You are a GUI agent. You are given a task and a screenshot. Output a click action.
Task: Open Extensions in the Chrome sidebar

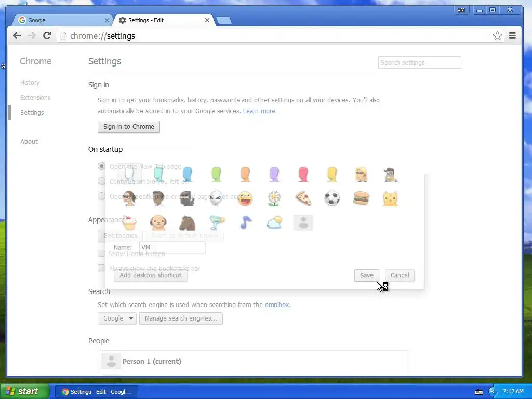pos(35,98)
